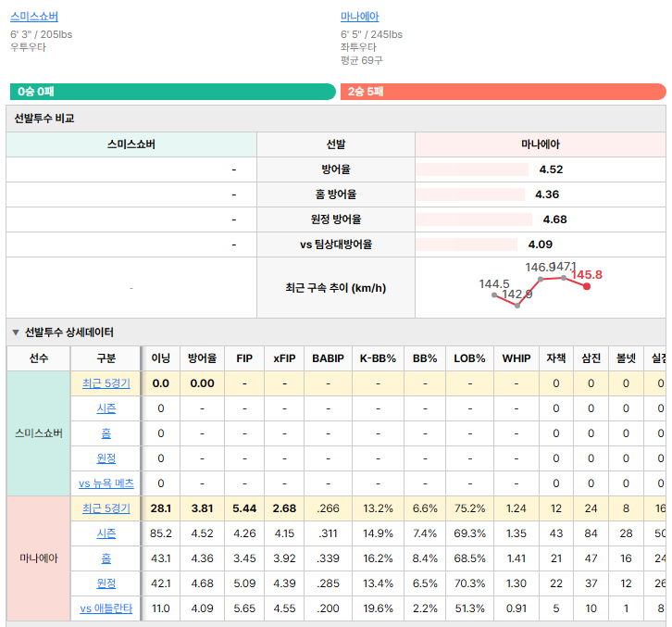Image resolution: width=672 pixels, height=627 pixels.
Task: Select the BABIP column header
Action: pyautogui.click(x=328, y=358)
